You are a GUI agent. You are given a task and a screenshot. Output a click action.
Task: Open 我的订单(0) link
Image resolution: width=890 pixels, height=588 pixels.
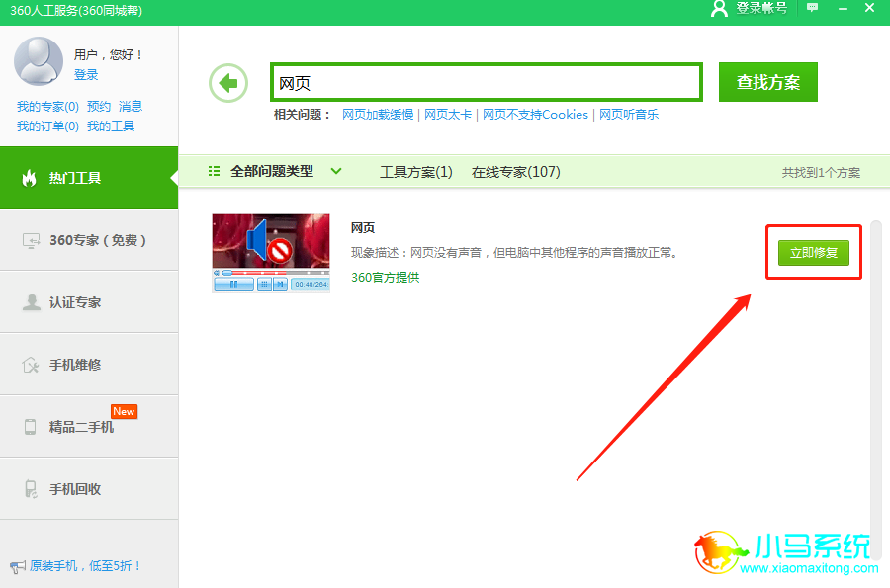(47, 126)
